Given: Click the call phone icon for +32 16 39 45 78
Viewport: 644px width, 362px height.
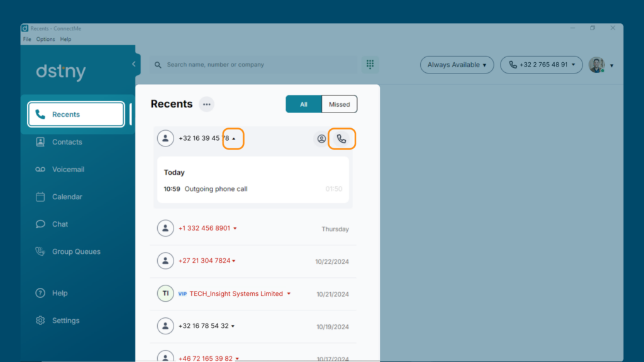Looking at the screenshot, I should click(341, 139).
